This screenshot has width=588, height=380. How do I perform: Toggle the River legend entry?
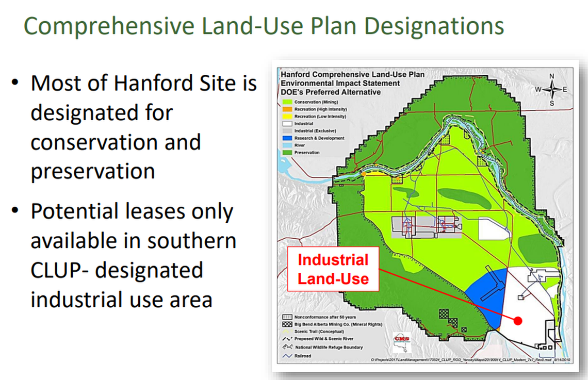[x=287, y=146]
